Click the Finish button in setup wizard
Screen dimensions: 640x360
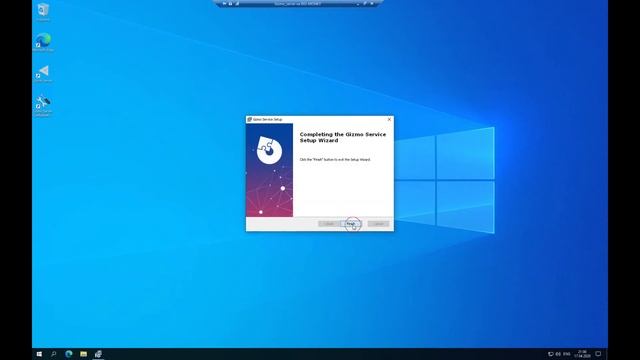pyautogui.click(x=351, y=224)
